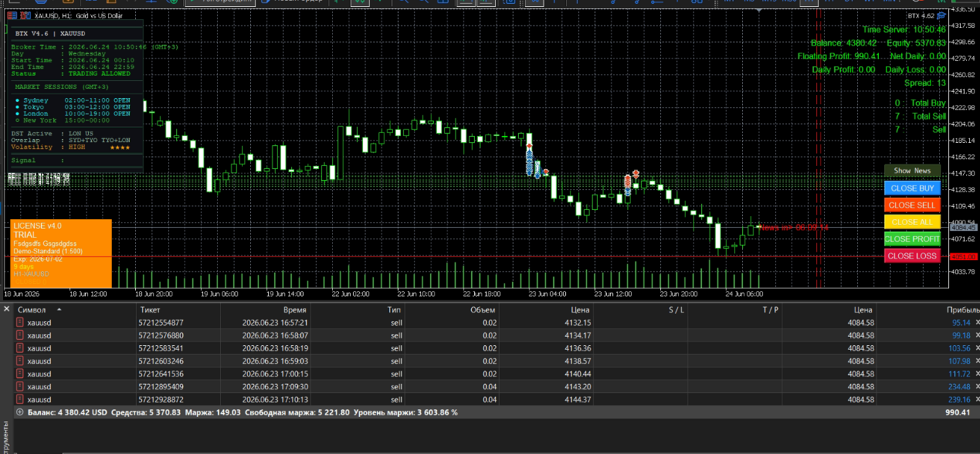Click the orange LICENSE v4.0 TRIAL panel
980x454 pixels.
click(61, 253)
